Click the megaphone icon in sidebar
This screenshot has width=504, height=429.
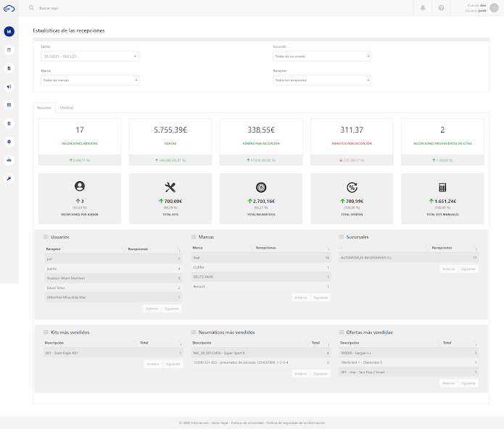pyautogui.click(x=9, y=87)
